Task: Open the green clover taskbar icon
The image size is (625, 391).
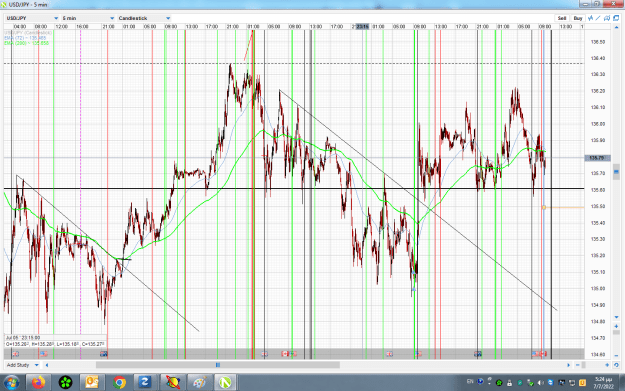Action: click(x=66, y=383)
